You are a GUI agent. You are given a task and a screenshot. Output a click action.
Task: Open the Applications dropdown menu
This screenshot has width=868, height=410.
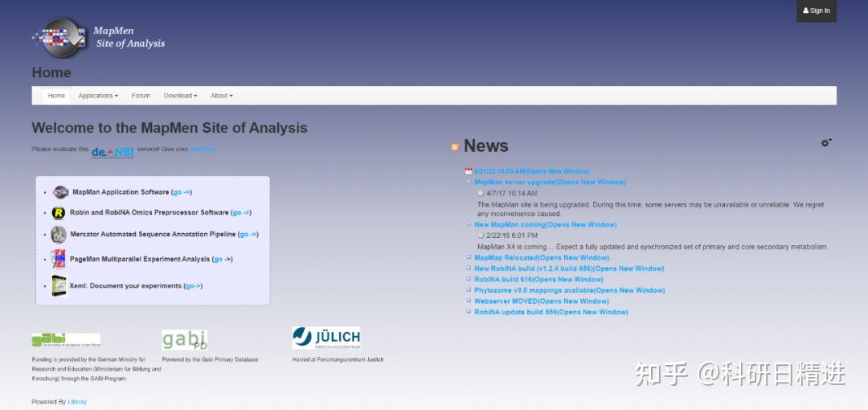tap(98, 96)
